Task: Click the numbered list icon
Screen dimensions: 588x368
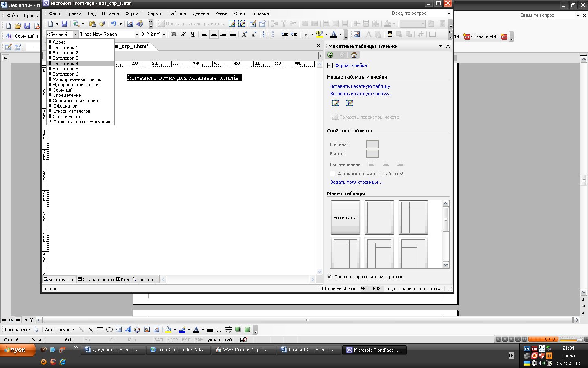Action: click(266, 34)
